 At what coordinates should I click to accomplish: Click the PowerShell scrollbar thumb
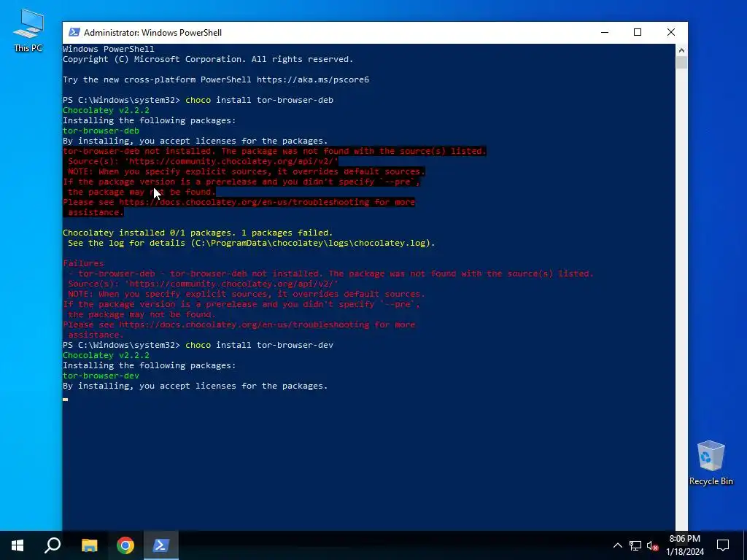click(681, 63)
